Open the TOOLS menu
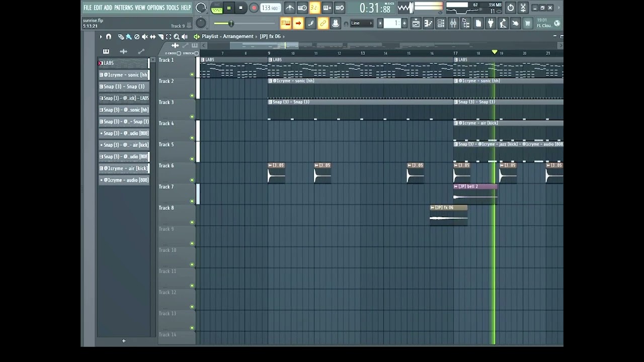Image resolution: width=644 pixels, height=362 pixels. [x=173, y=8]
